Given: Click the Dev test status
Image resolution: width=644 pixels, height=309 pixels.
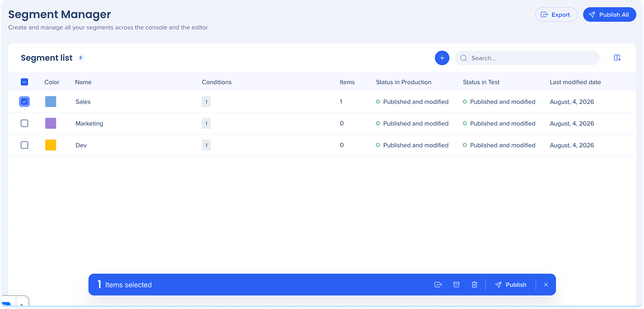Looking at the screenshot, I should click(499, 145).
